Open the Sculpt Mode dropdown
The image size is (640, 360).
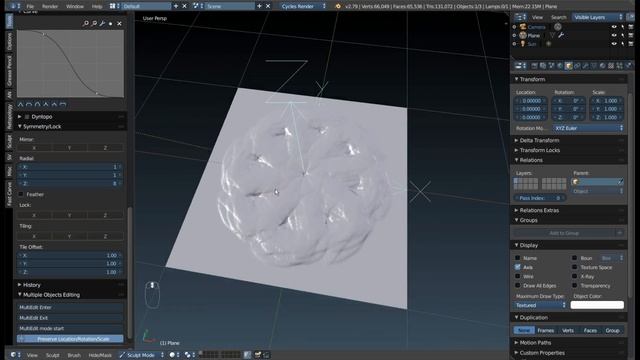point(142,355)
